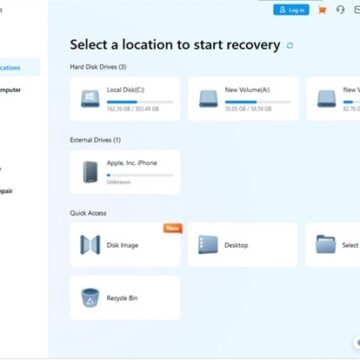This screenshot has height=360, width=360.
Task: Refresh the location list icon
Action: tap(290, 45)
